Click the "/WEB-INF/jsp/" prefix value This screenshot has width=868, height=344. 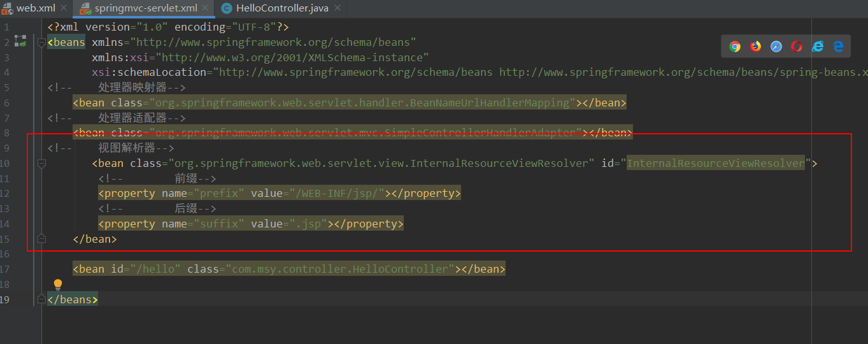point(340,193)
